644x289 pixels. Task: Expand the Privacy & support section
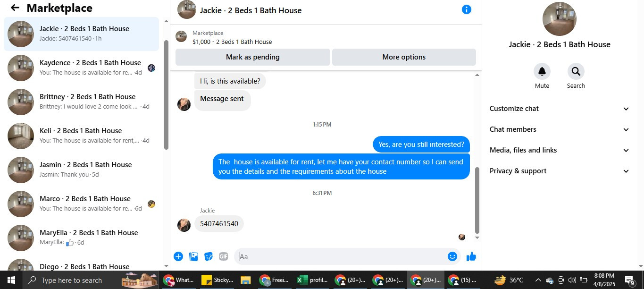(x=559, y=171)
